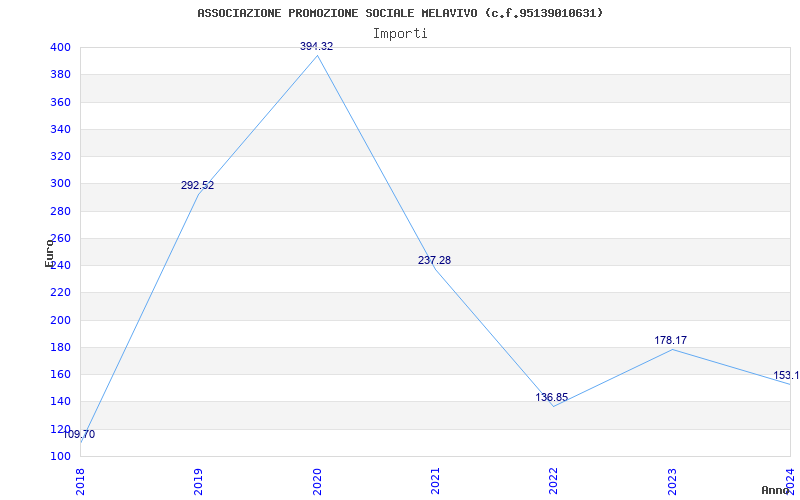Click the 2024 x-axis label

coord(790,481)
